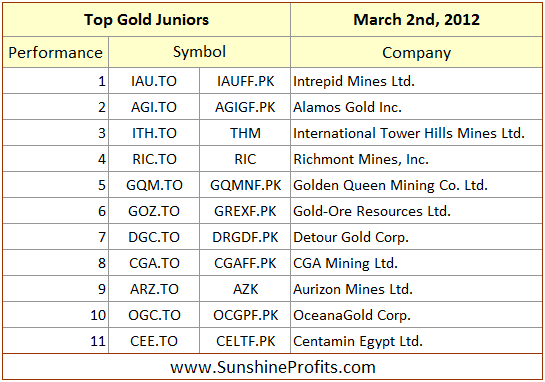The height and width of the screenshot is (382, 545).
Task: Select the March 2nd, 2012 date header
Action: (x=416, y=19)
